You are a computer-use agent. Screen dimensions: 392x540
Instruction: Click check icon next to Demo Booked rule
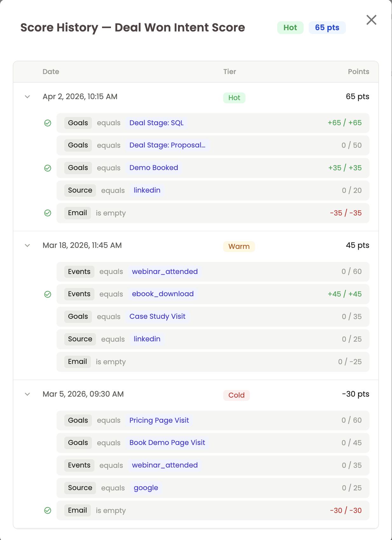(x=48, y=168)
